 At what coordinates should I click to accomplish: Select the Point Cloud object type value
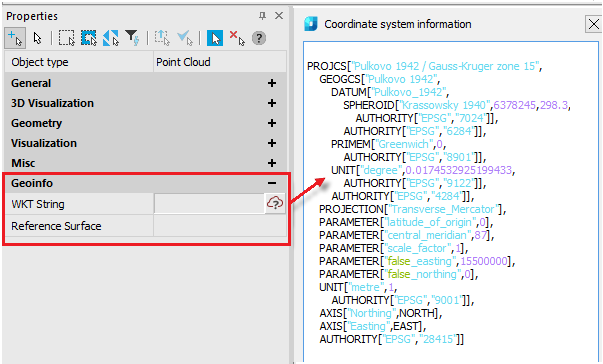pyautogui.click(x=183, y=62)
